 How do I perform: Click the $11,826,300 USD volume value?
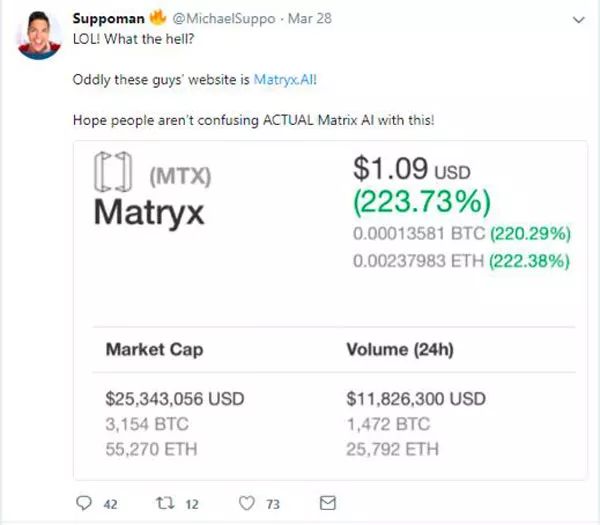pos(416,399)
